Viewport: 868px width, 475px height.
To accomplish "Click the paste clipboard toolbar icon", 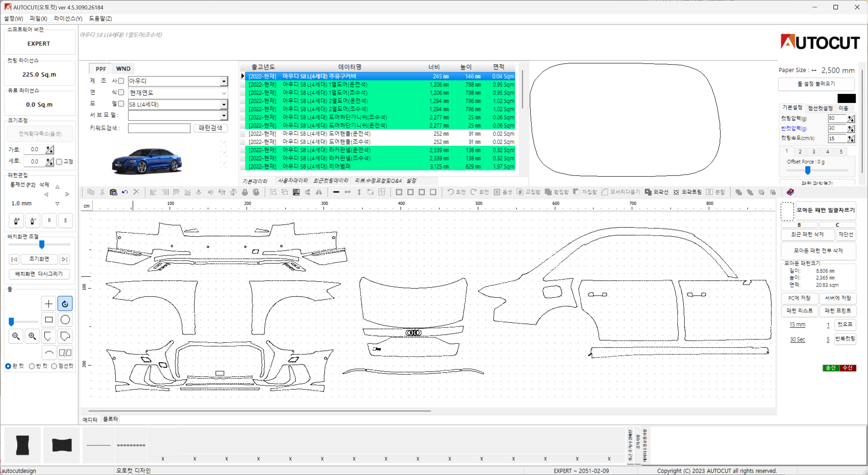I will coord(113,192).
